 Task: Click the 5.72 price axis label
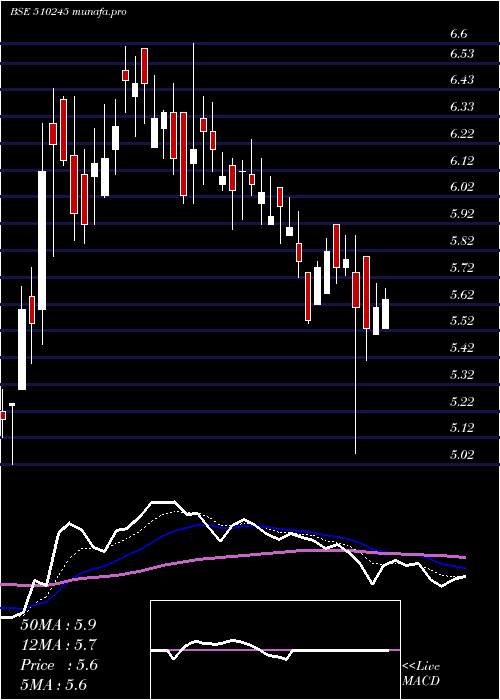tap(462, 267)
